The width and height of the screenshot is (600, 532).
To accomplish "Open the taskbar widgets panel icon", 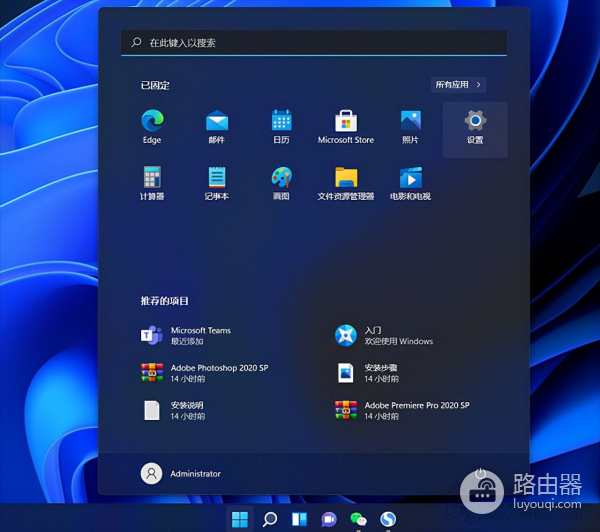I will click(x=299, y=519).
